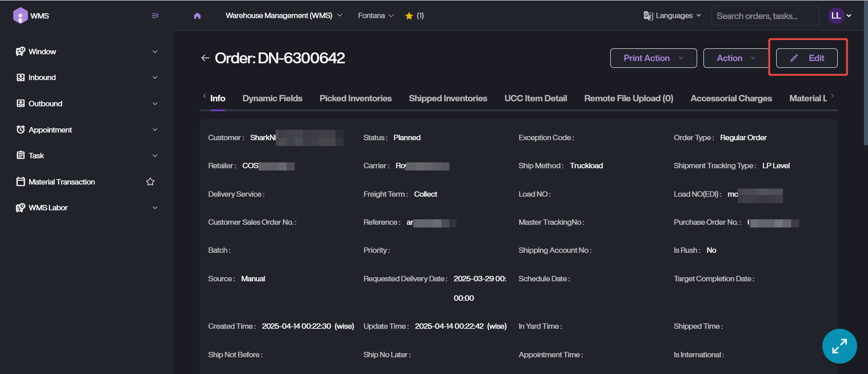Click the Edit button
This screenshot has width=868, height=374.
[x=807, y=58]
